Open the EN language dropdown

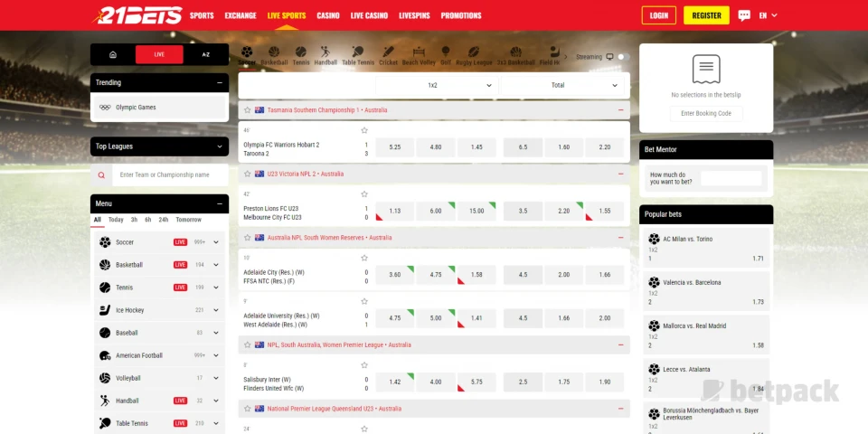[769, 15]
